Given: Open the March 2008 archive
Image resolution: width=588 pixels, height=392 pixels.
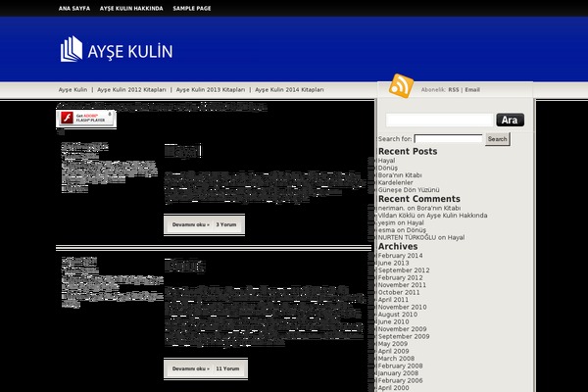Looking at the screenshot, I should click(x=396, y=359).
